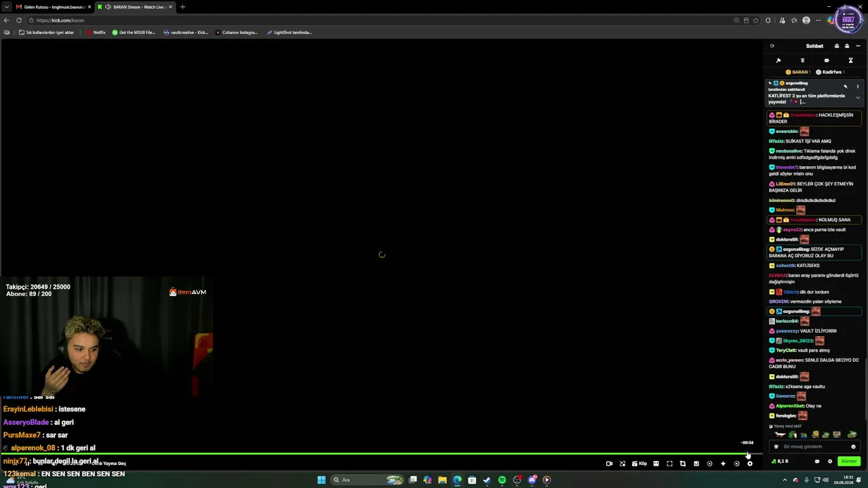Open stream stats chart icon

(696, 464)
